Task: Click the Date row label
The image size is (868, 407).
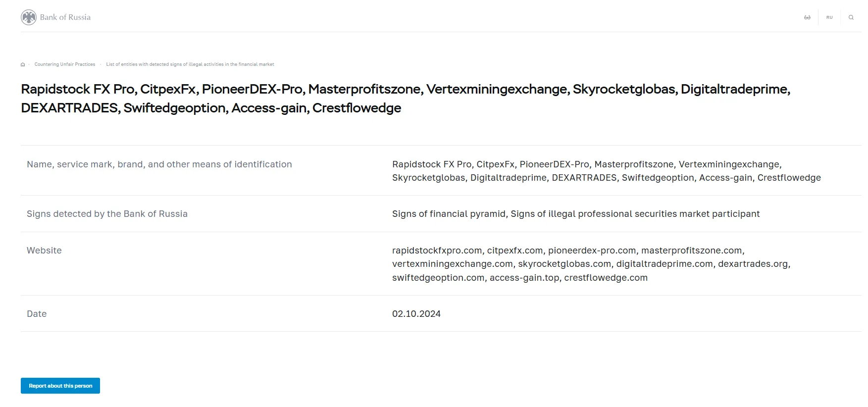Action: (x=37, y=314)
